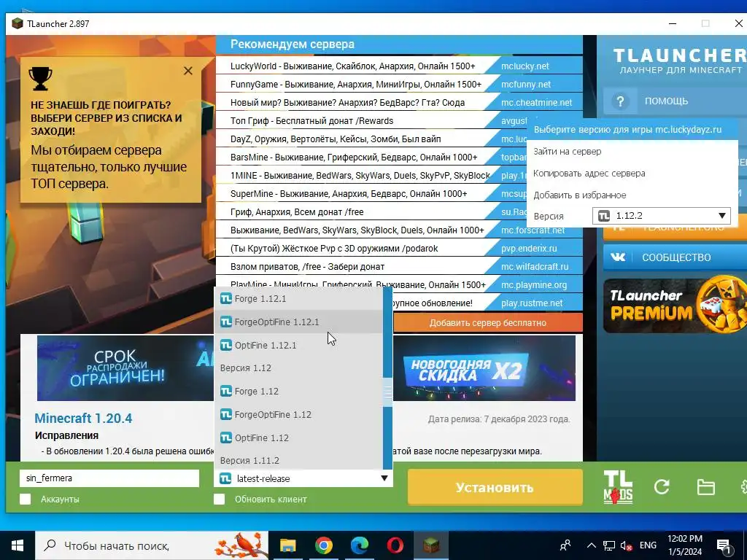The height and width of the screenshot is (560, 747).
Task: Click the taskbar search box
Action: pyautogui.click(x=152, y=545)
